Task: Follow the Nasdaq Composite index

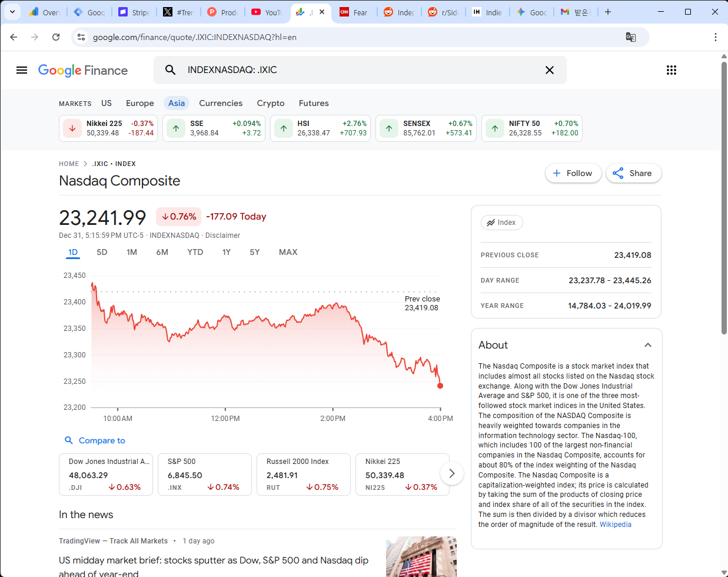Action: tap(573, 173)
